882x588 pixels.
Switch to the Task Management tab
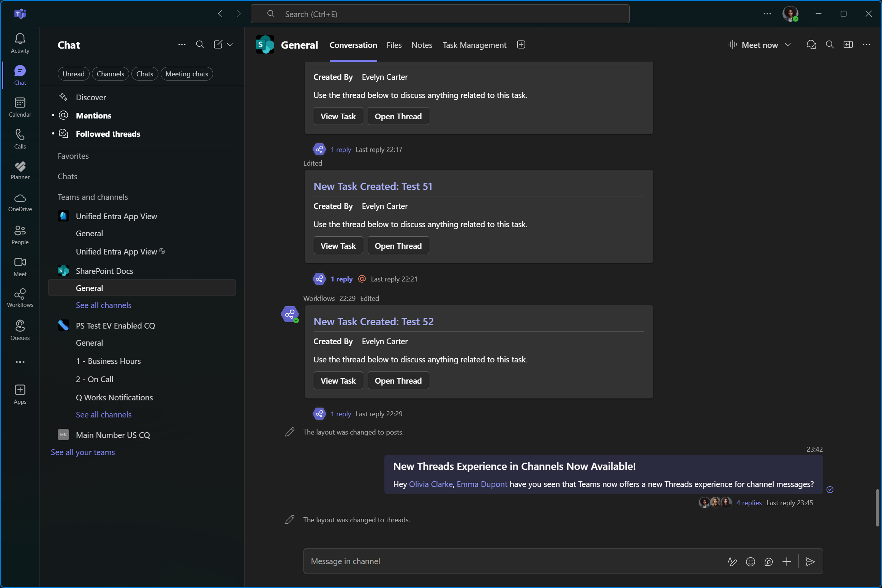pos(474,45)
